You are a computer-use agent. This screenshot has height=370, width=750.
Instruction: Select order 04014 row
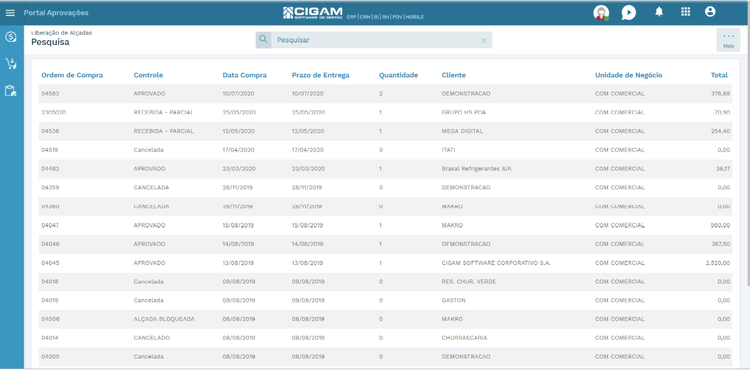(385, 338)
